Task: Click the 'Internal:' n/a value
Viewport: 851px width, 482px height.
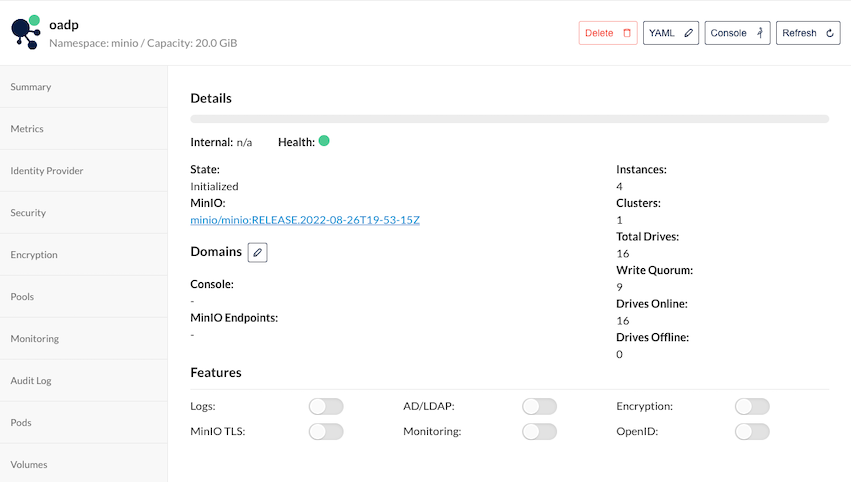Action: (244, 142)
